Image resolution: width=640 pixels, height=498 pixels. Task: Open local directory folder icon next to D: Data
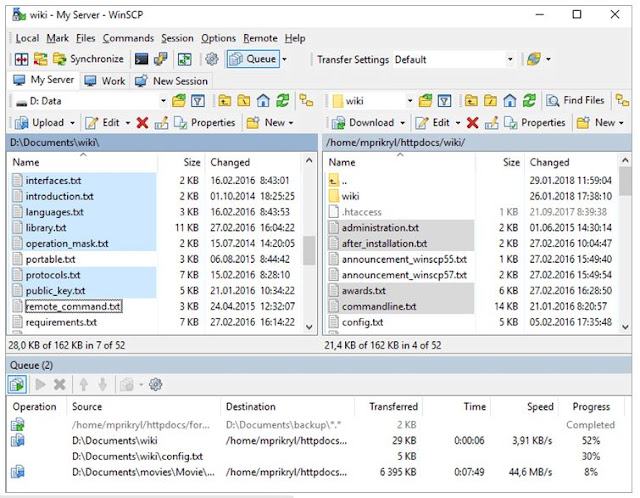[x=179, y=100]
